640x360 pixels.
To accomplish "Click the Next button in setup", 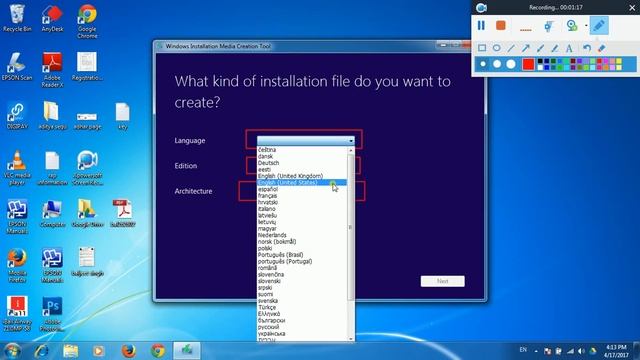I will (442, 281).
